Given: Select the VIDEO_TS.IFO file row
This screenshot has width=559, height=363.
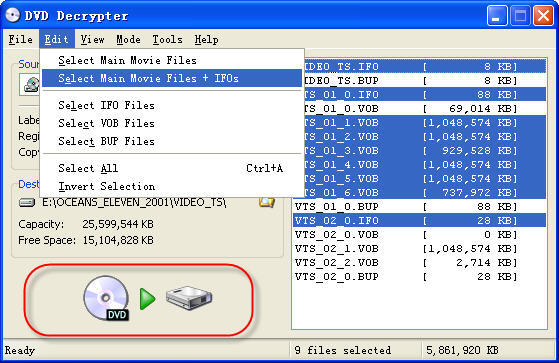Looking at the screenshot, I should pos(425,67).
